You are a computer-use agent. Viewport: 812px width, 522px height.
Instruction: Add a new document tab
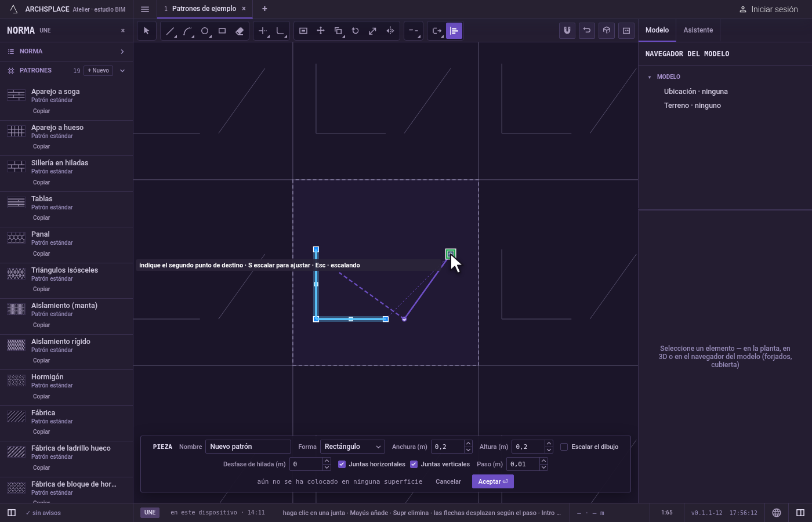[x=264, y=9]
